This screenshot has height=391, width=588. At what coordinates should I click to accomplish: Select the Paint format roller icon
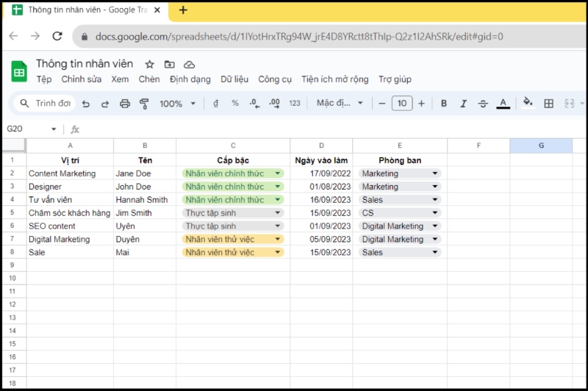[144, 104]
